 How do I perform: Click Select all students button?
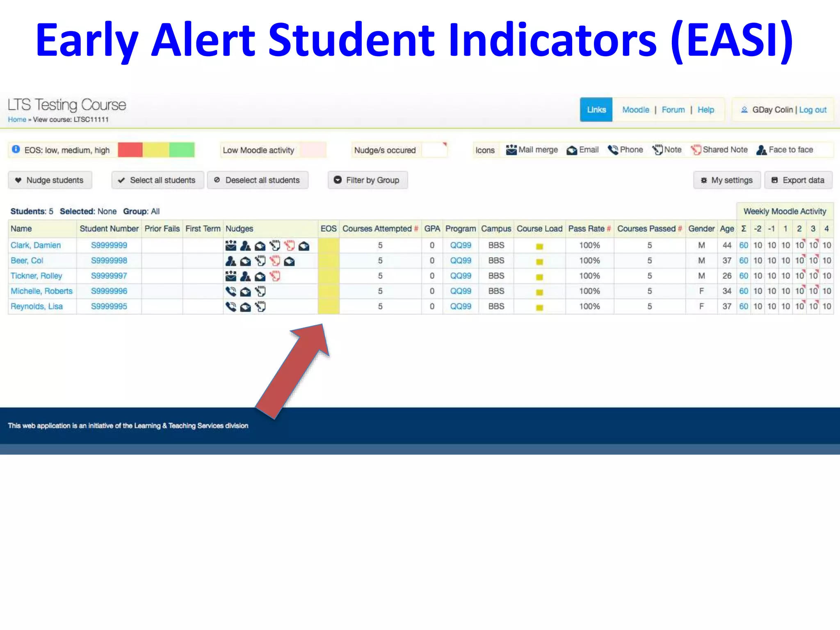(x=157, y=180)
